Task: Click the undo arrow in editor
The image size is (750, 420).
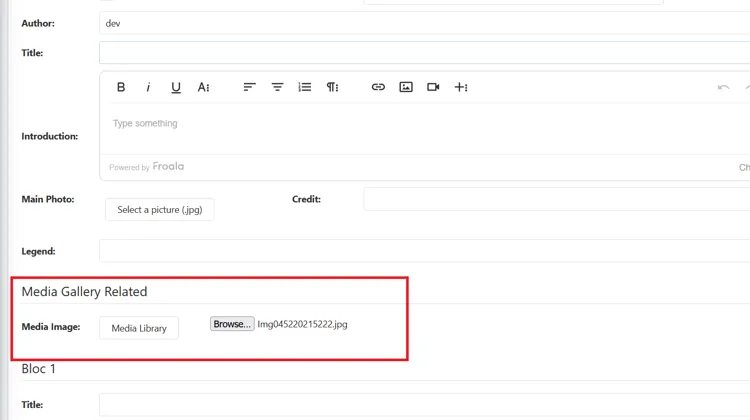Action: 723,88
